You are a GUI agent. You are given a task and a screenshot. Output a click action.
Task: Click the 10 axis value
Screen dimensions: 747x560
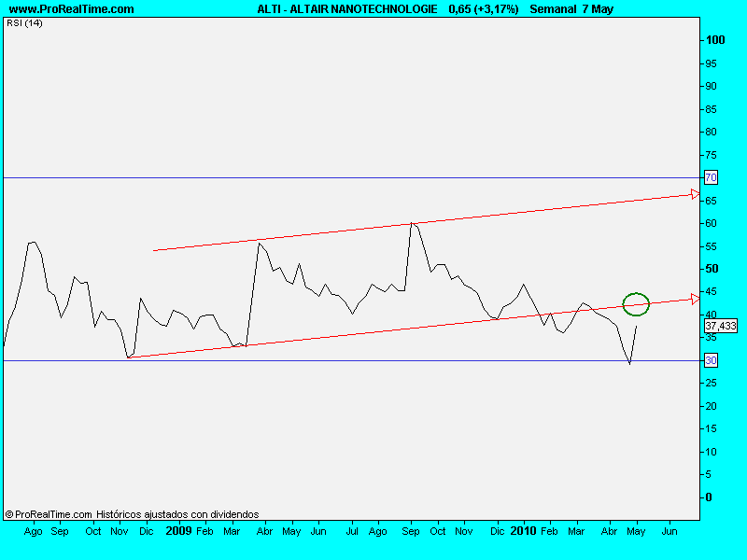pos(711,452)
